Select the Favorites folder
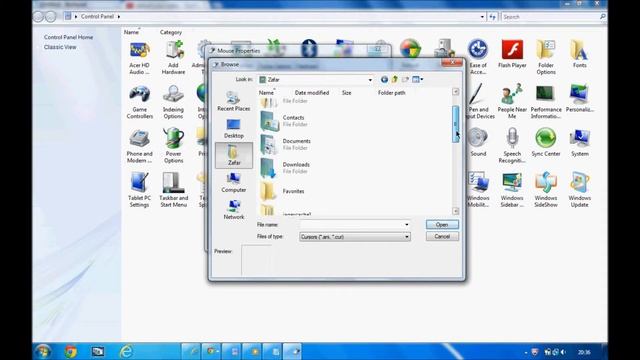 [282, 191]
